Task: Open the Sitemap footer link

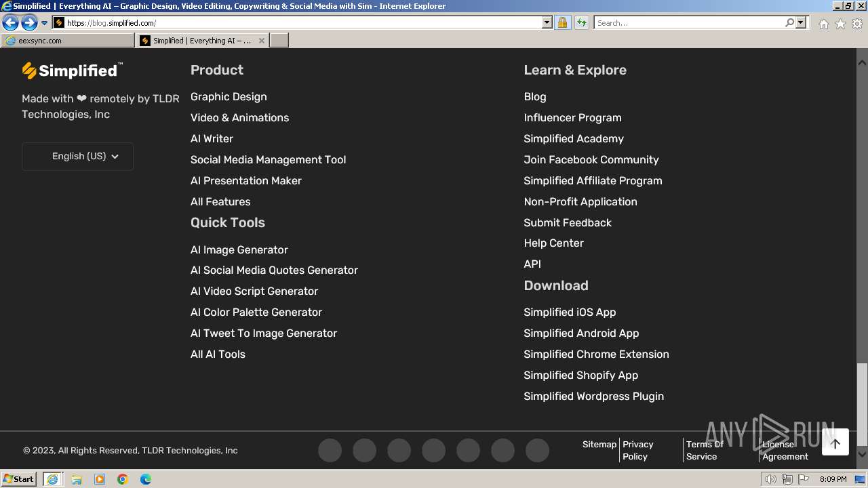Action: (x=599, y=445)
